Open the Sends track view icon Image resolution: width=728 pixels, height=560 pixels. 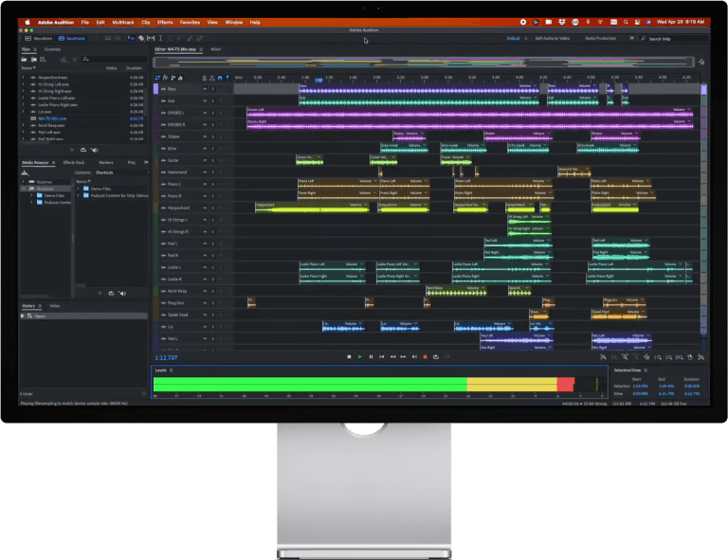173,78
